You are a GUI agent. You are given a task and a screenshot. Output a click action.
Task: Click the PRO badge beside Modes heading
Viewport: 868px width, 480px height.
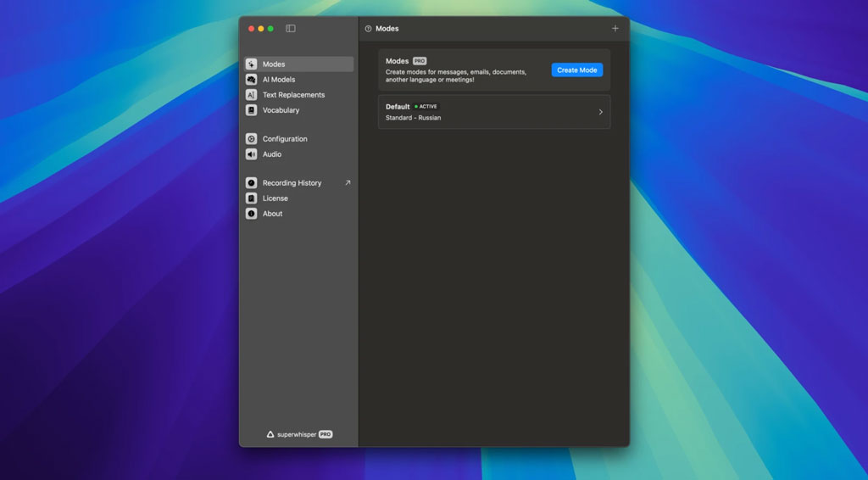click(420, 61)
